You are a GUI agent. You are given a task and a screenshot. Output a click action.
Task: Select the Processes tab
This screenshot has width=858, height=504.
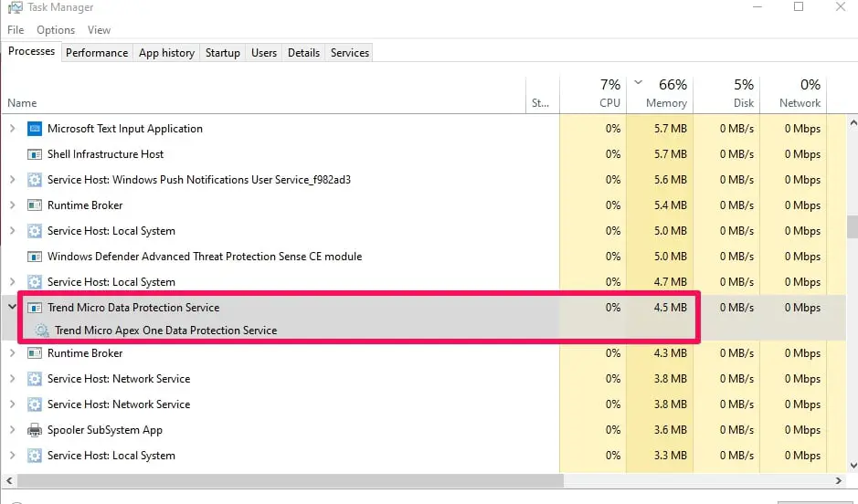click(x=31, y=51)
